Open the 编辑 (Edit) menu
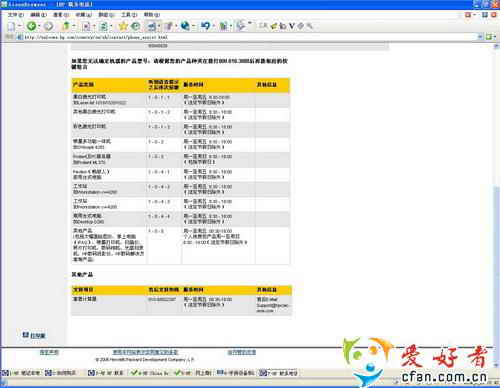Image resolution: width=500 pixels, height=388 pixels. point(38,15)
